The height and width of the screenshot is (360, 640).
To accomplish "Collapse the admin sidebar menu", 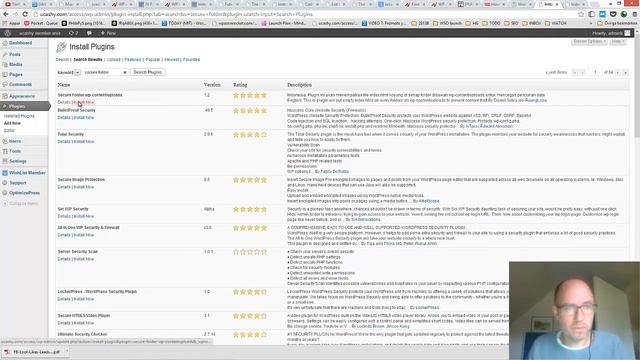I will click(x=20, y=203).
